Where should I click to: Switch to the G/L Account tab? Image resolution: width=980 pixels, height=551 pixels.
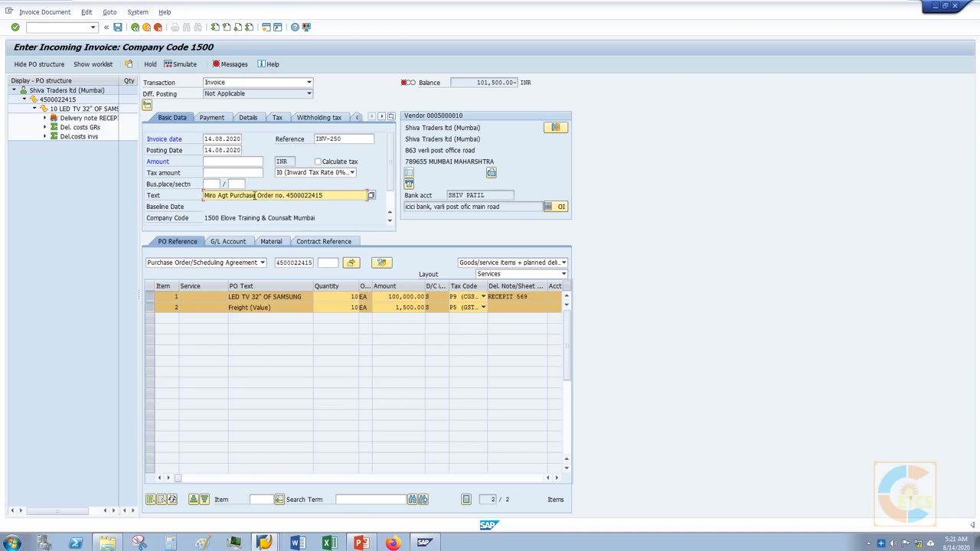[x=228, y=242]
